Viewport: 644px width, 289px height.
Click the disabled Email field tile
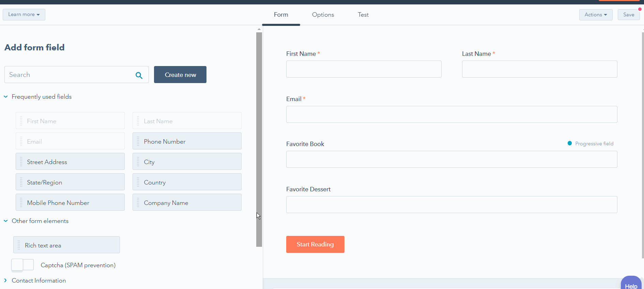70,141
